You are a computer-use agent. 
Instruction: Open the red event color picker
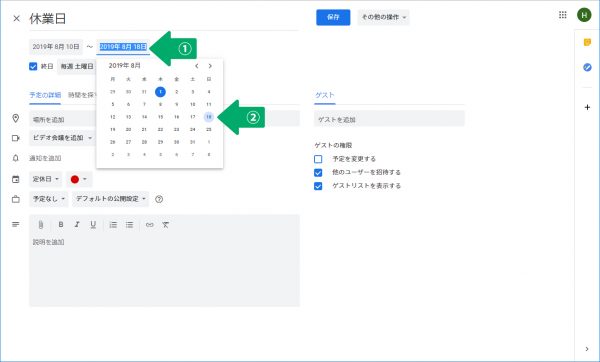point(79,179)
